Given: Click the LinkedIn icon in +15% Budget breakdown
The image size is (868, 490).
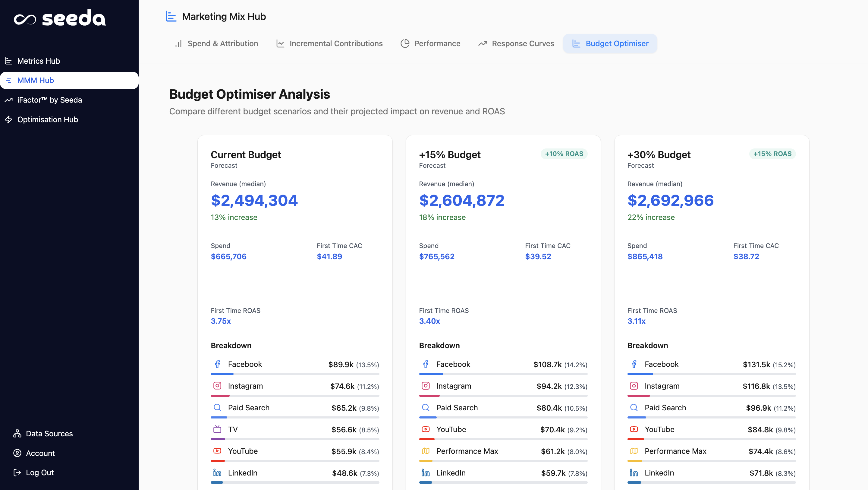Looking at the screenshot, I should [x=426, y=473].
